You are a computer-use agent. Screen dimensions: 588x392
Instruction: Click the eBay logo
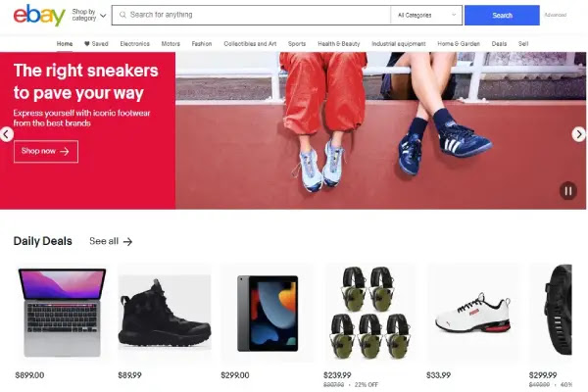[x=39, y=15]
